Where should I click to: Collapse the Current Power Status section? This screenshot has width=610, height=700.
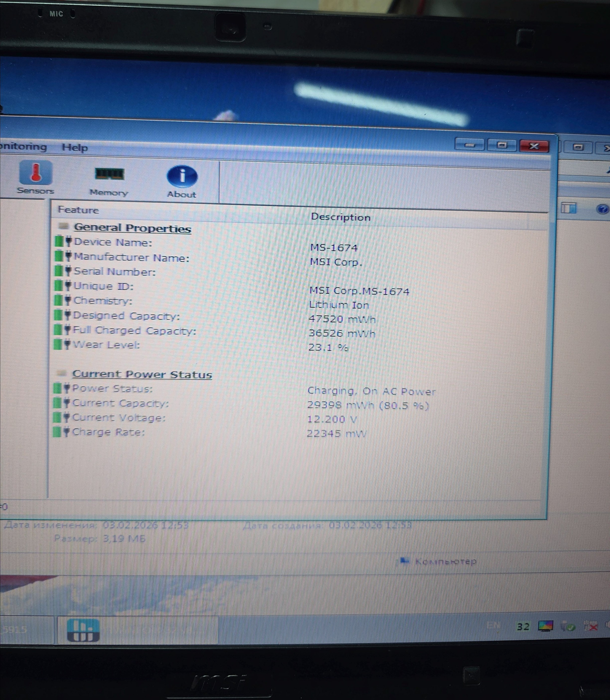point(61,373)
